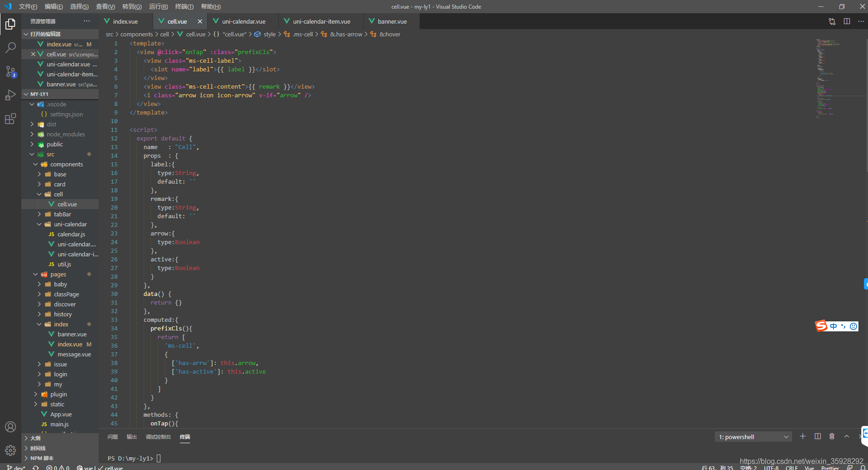Kill the terminal with trash icon
868x470 pixels.
tap(832, 436)
